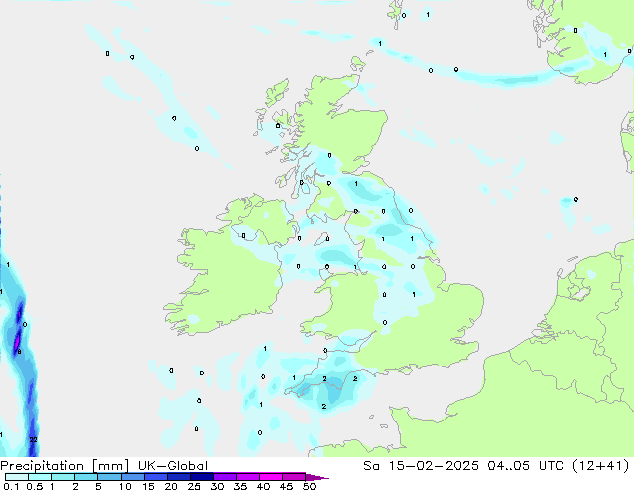Click the 'Precipitation [mm]' title text

coord(65,466)
